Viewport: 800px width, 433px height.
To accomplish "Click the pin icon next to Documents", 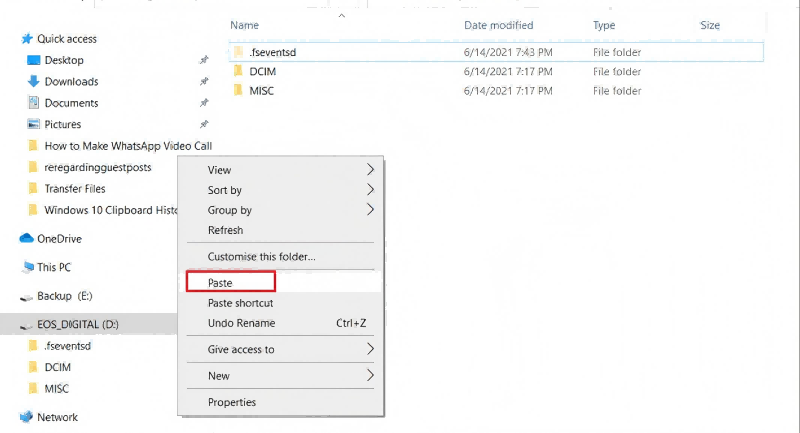I will pos(204,103).
